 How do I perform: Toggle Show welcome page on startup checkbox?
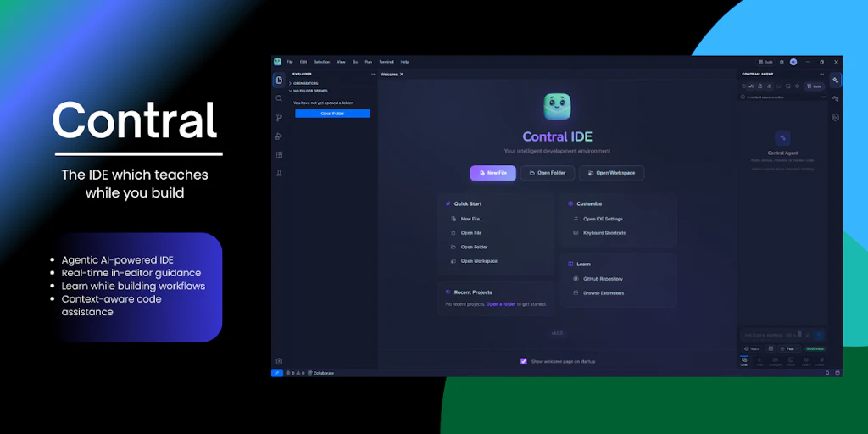coord(524,361)
